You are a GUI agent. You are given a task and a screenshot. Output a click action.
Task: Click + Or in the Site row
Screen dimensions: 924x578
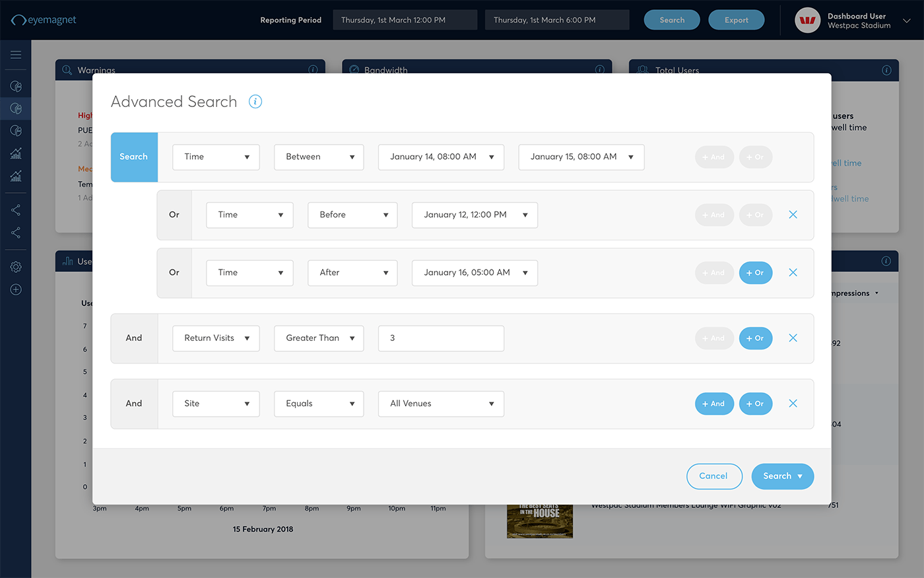point(756,404)
